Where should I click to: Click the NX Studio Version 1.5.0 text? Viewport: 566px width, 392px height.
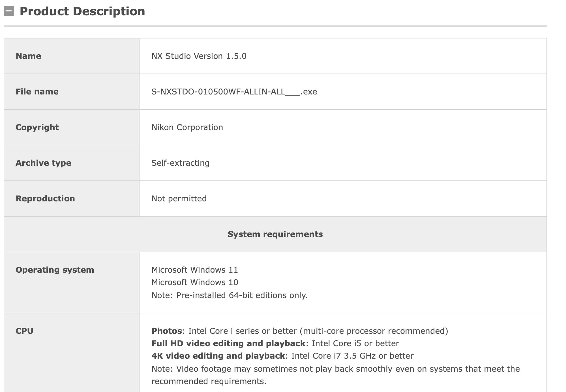pyautogui.click(x=199, y=56)
